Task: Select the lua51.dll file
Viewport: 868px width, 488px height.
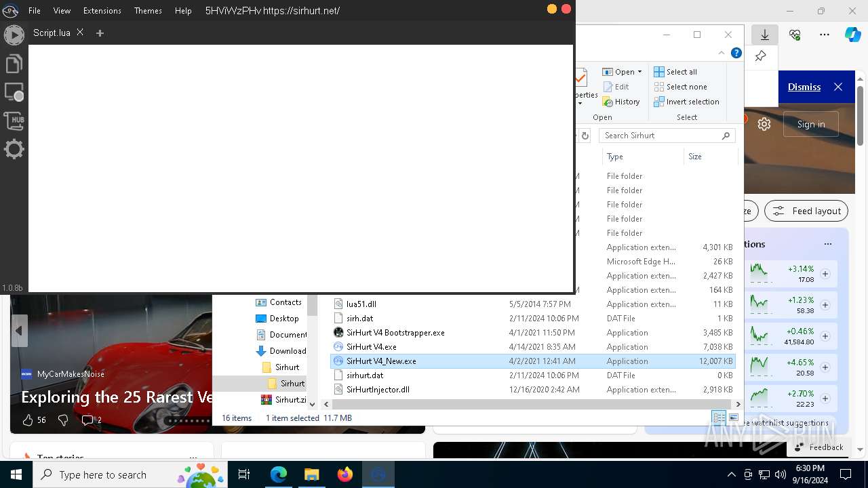Action: click(x=533, y=304)
